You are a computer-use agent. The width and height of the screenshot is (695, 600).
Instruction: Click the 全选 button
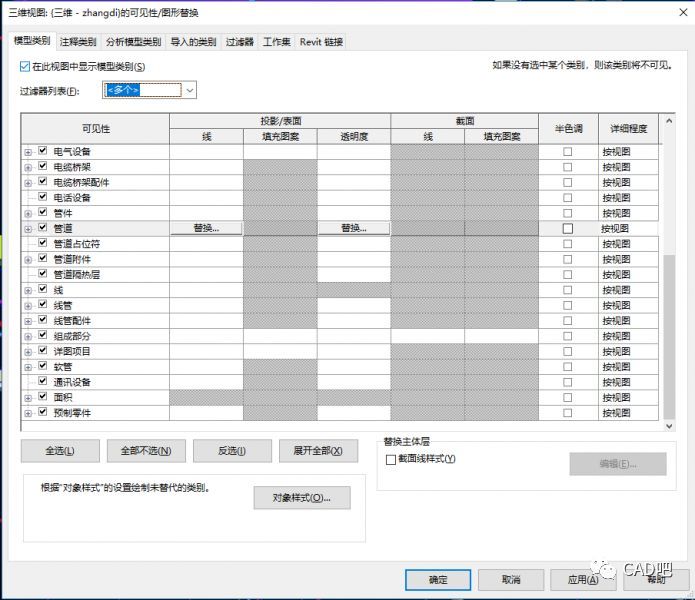[x=60, y=451]
